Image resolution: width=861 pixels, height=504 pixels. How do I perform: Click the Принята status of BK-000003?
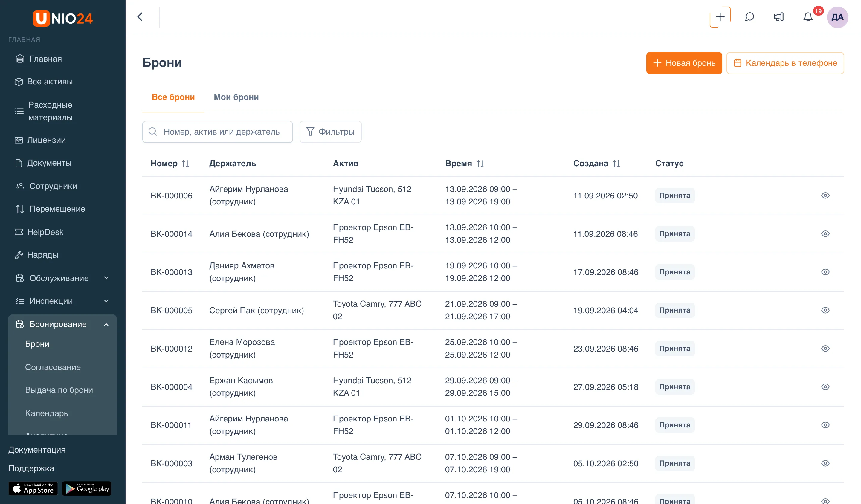pos(674,463)
